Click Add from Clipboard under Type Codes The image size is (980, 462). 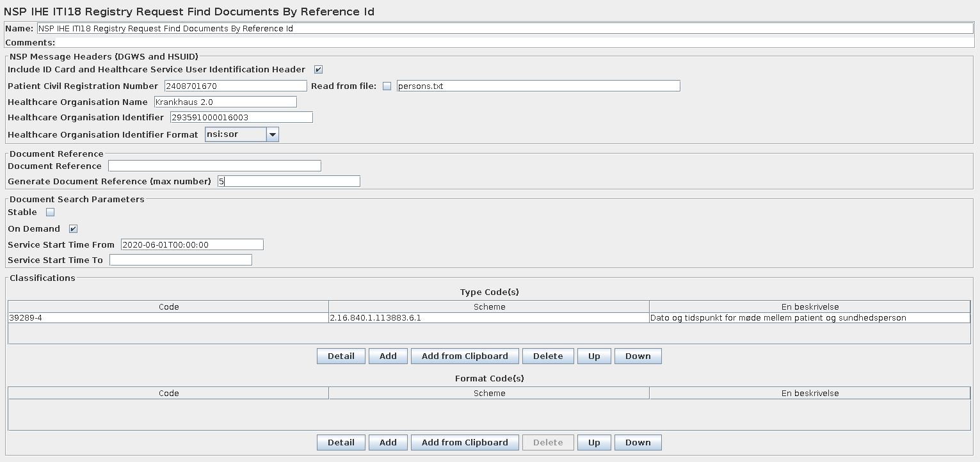pyautogui.click(x=465, y=356)
